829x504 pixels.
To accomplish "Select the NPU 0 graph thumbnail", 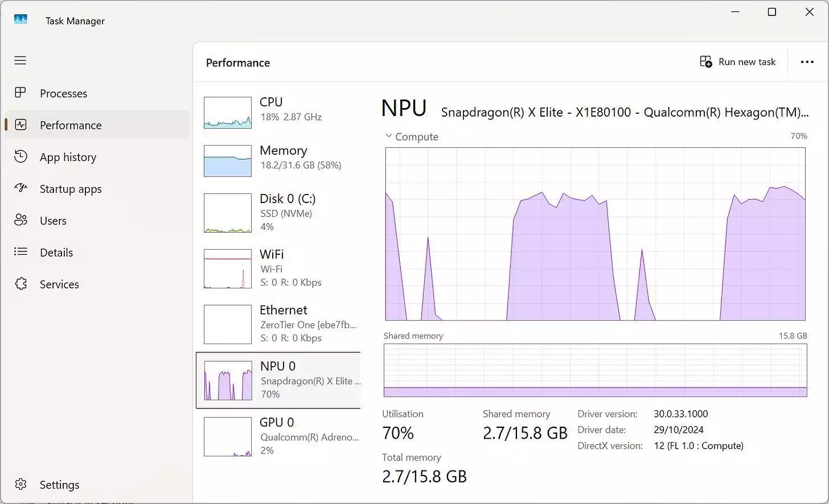I will pos(228,381).
